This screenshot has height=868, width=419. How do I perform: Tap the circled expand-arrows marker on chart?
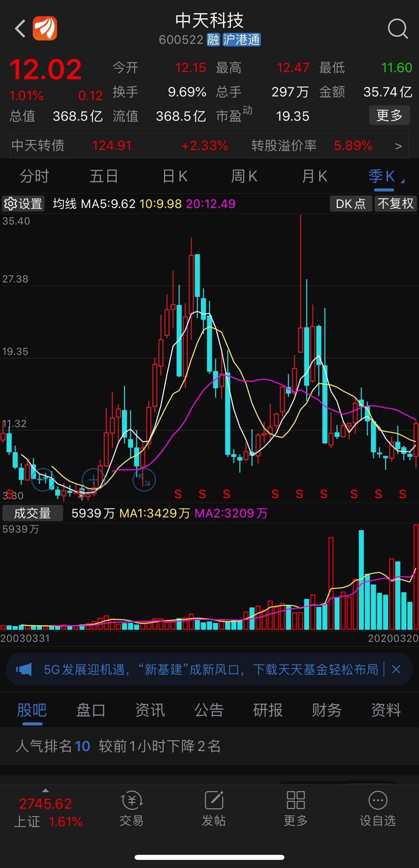(144, 479)
